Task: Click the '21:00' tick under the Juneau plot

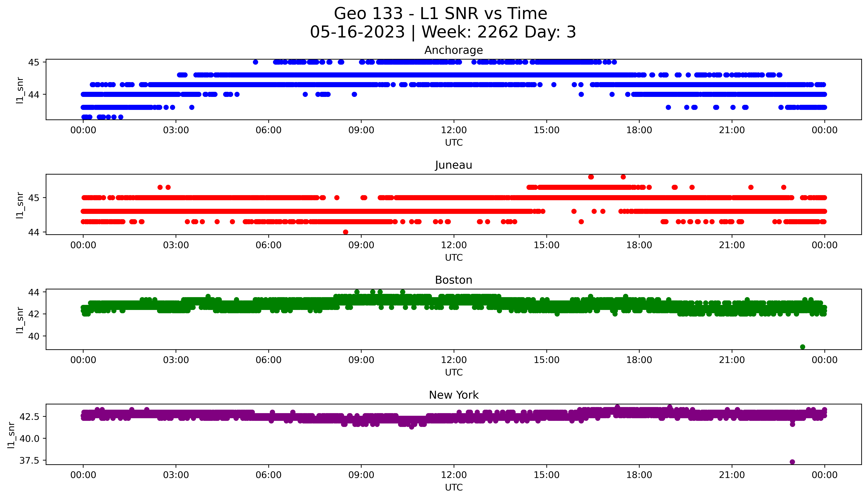Action: click(732, 245)
